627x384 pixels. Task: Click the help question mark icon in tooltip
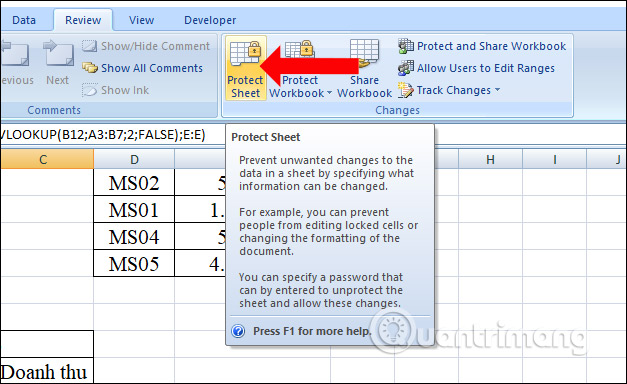[x=238, y=331]
